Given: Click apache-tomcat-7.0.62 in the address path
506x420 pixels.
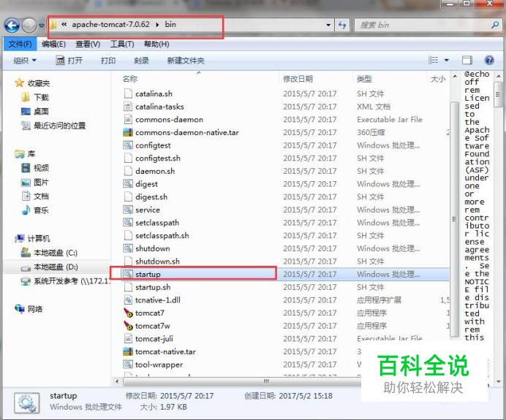Looking at the screenshot, I should (110, 25).
